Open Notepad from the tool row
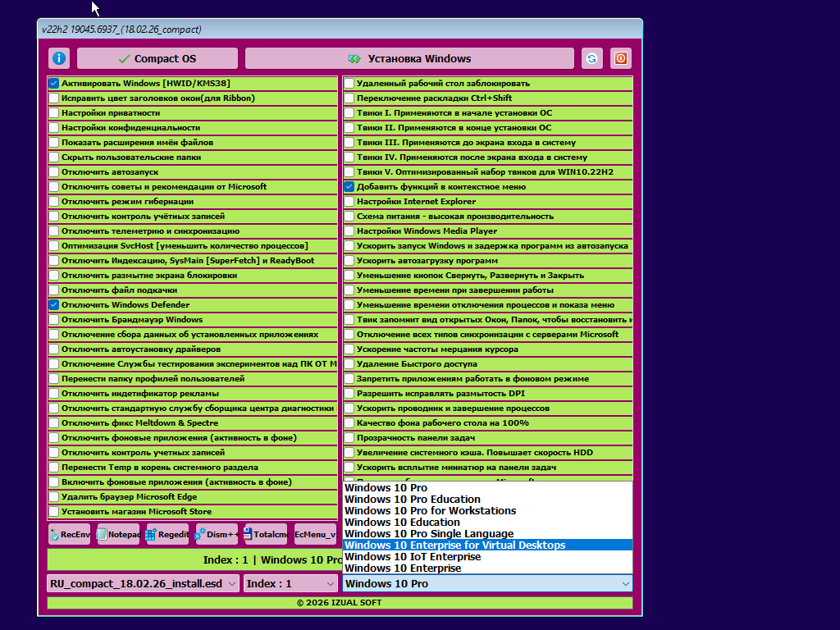 [x=118, y=534]
